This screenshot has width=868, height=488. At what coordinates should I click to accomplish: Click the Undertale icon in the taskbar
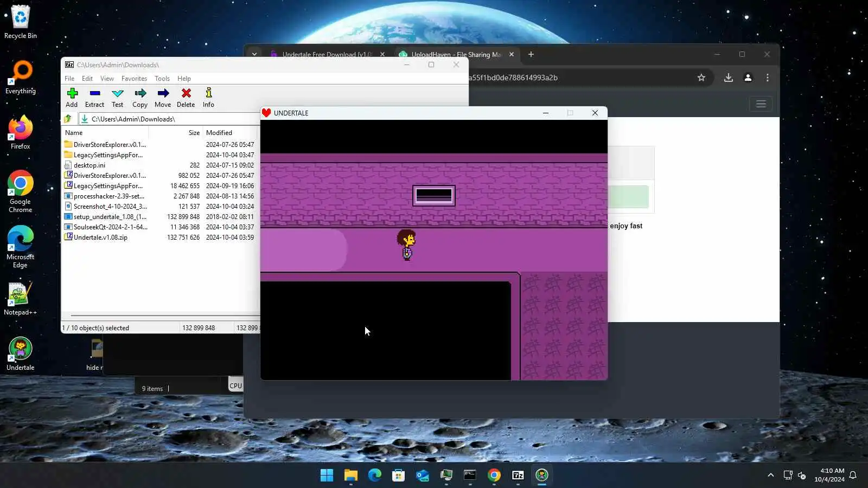[x=542, y=476]
